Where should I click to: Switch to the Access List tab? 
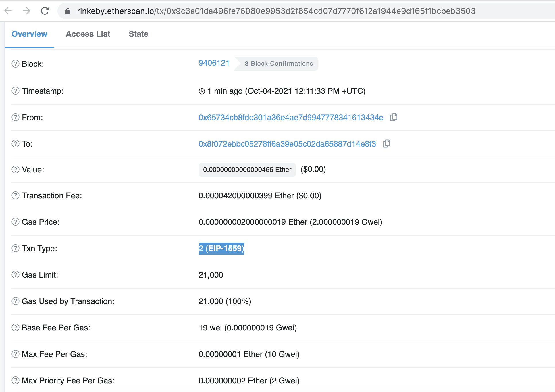click(x=88, y=34)
